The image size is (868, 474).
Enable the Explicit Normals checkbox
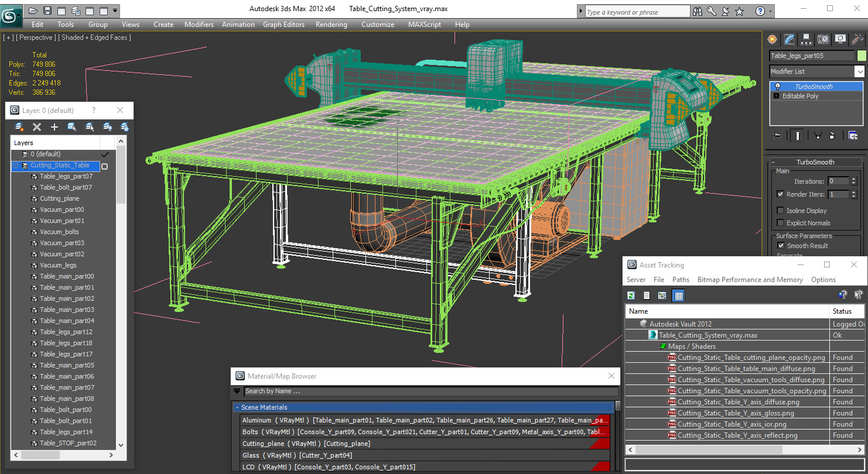pyautogui.click(x=780, y=223)
